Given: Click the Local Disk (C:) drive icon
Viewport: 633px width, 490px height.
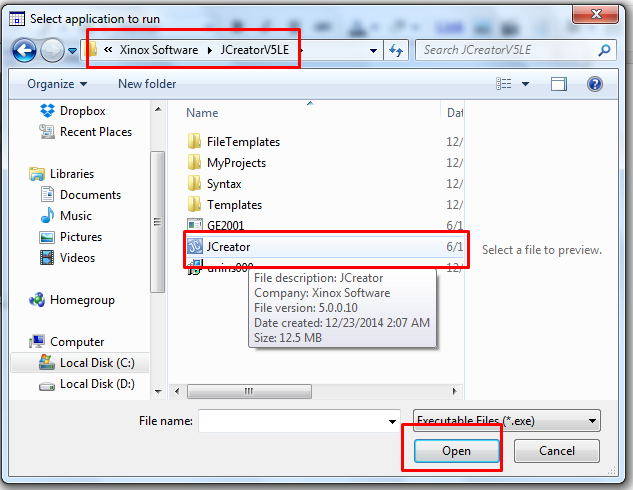Looking at the screenshot, I should 47,362.
